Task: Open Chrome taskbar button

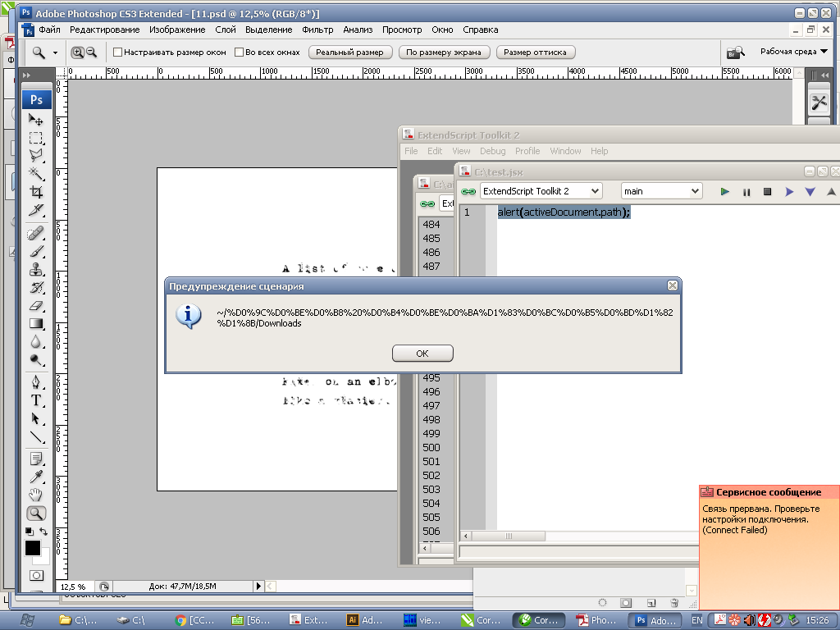Action: (x=195, y=620)
